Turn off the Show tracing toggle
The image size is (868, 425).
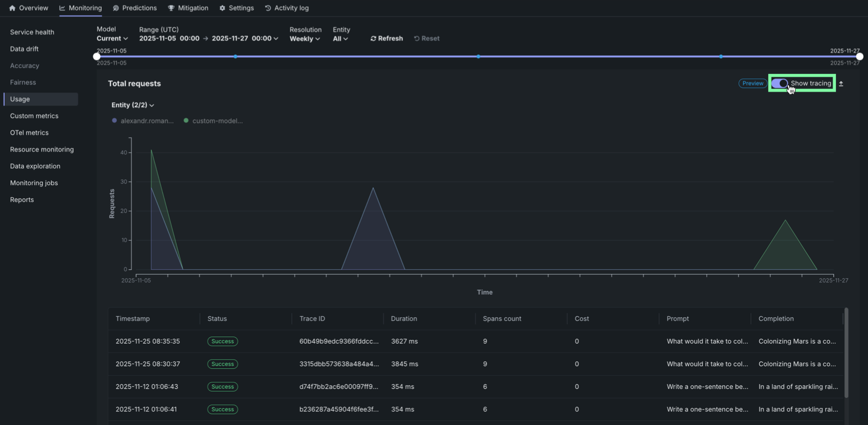[780, 84]
